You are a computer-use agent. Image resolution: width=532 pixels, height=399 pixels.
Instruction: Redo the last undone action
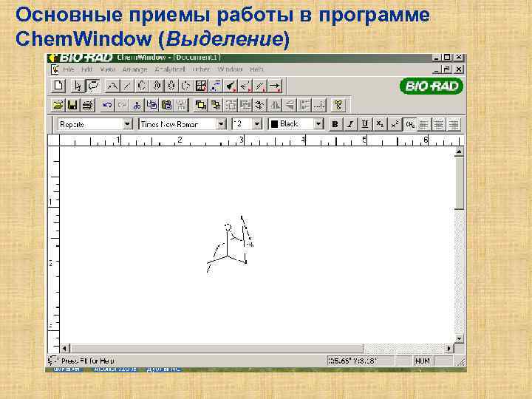pos(122,105)
